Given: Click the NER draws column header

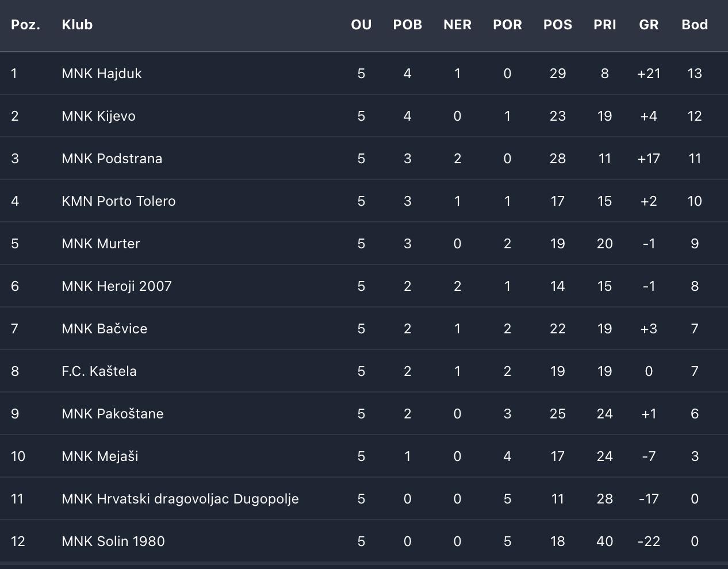Looking at the screenshot, I should click(x=457, y=25).
